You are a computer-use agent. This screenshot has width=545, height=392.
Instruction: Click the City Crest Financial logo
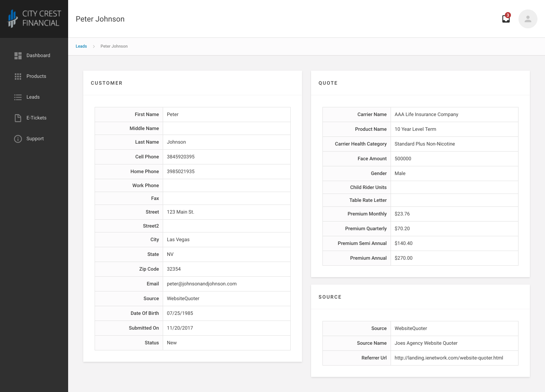click(34, 19)
